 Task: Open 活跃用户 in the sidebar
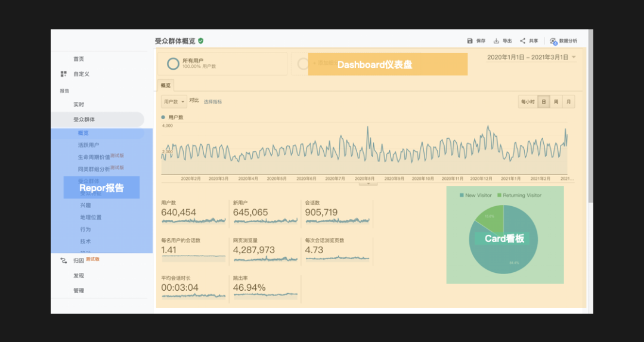click(x=88, y=145)
